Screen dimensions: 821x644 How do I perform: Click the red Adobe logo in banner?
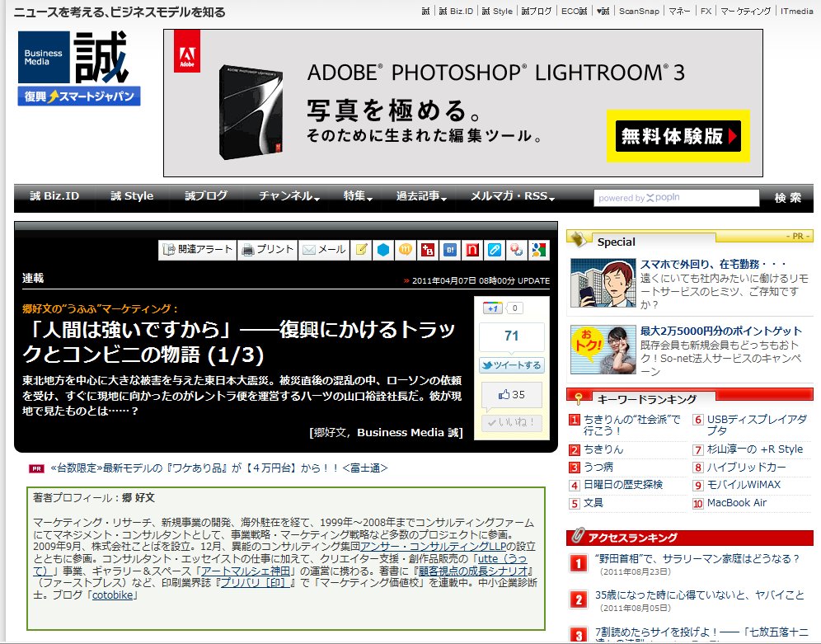(187, 51)
